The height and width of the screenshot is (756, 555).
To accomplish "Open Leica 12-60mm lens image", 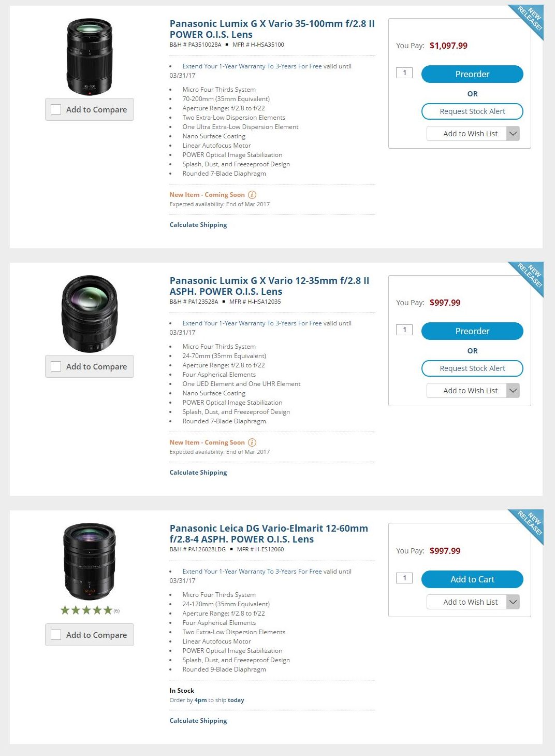I will coord(89,562).
